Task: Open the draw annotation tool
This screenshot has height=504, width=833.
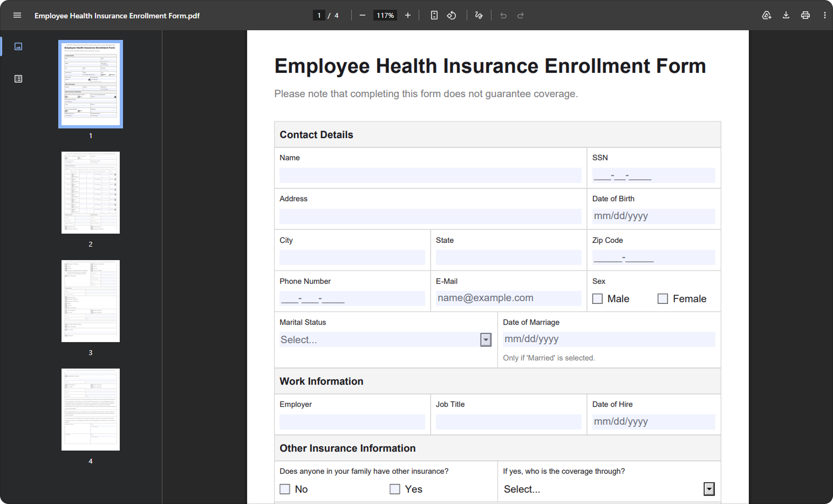Action: coord(479,15)
